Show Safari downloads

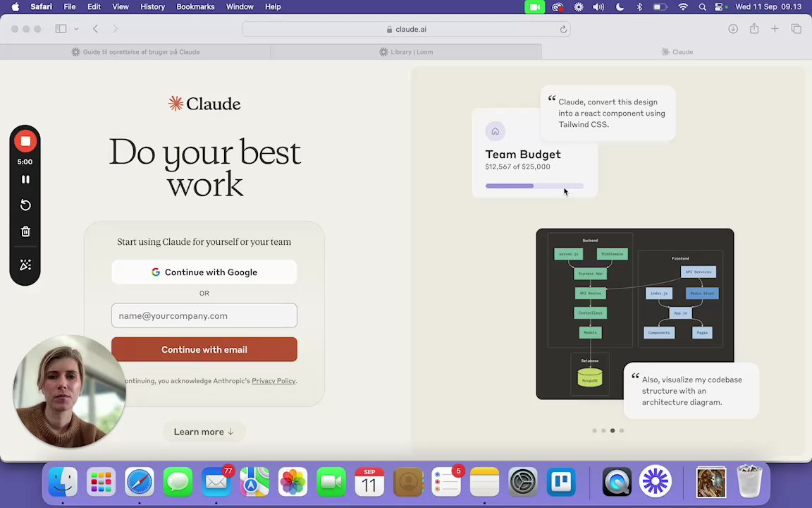[733, 29]
